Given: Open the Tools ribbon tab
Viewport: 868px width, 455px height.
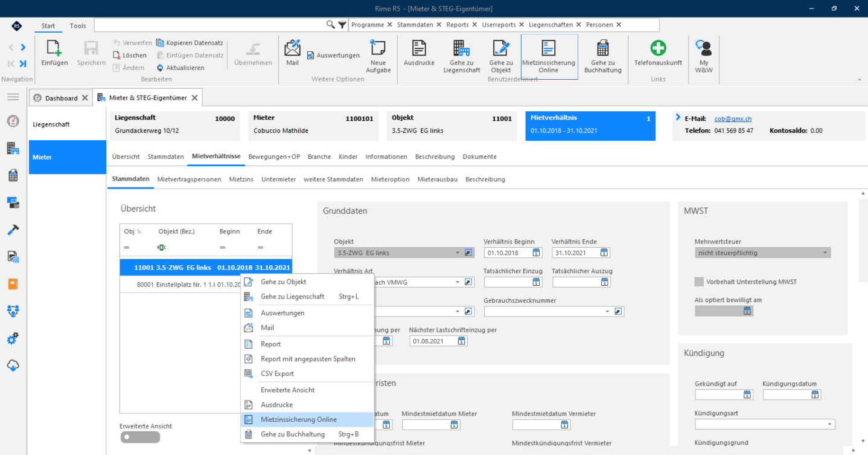Looking at the screenshot, I should [78, 26].
